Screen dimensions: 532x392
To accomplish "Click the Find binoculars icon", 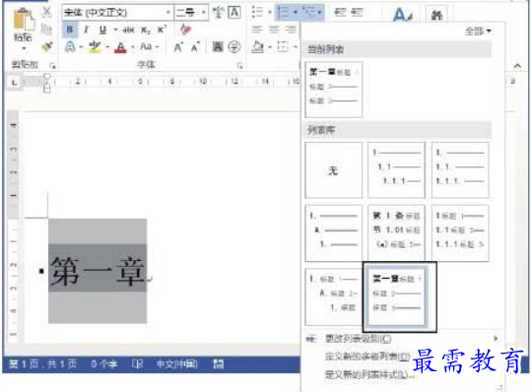I will coord(436,15).
